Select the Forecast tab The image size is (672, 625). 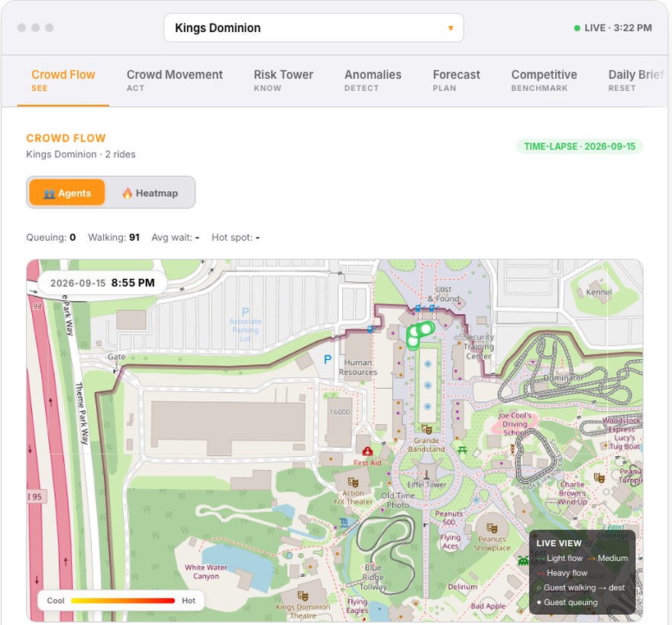pos(457,80)
